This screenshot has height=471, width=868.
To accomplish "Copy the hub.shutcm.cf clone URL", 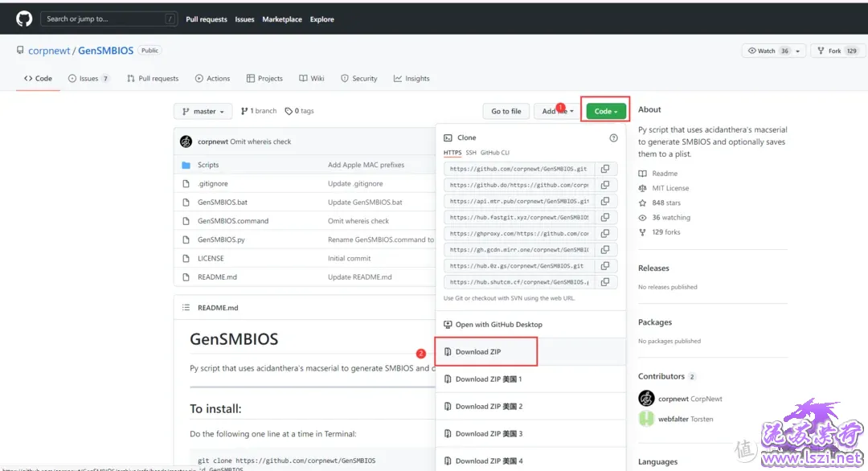I will pyautogui.click(x=605, y=281).
